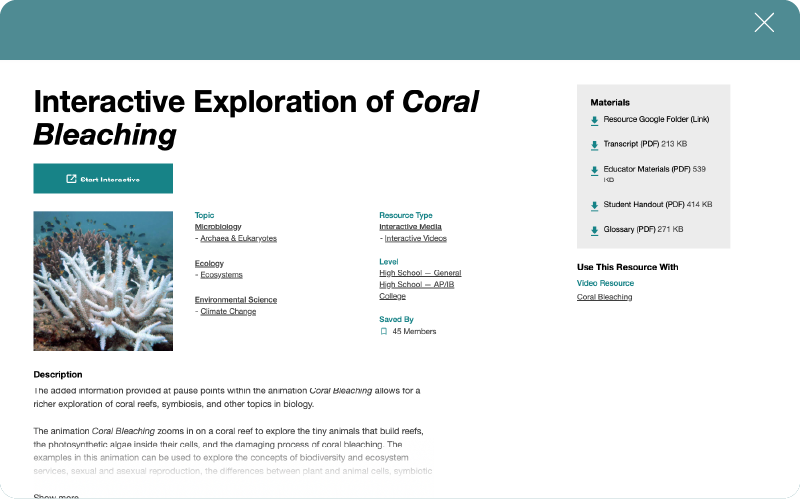Open the Climate Change subtopic link
Viewport: 800px width, 499px height.
click(x=228, y=311)
